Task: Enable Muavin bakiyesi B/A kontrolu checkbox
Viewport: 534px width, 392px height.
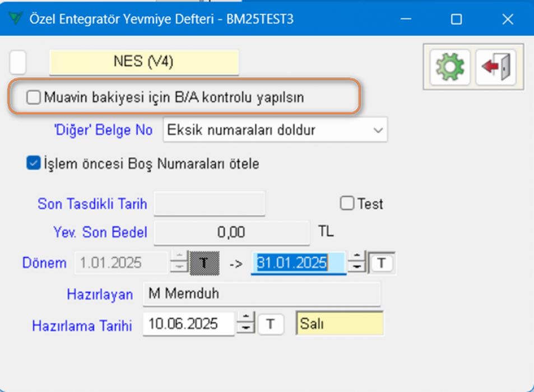Action: (34, 97)
